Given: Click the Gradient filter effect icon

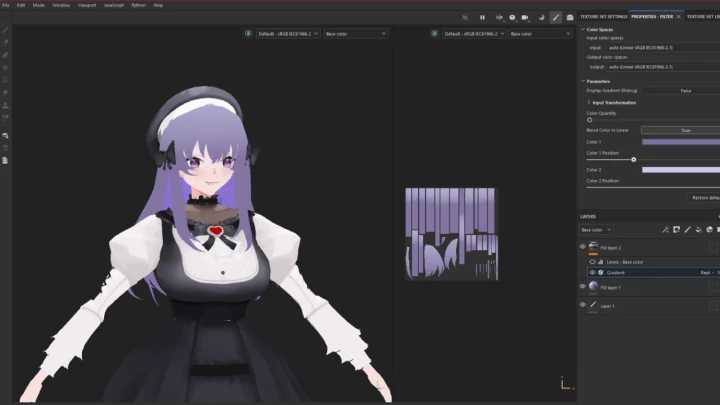Looking at the screenshot, I should click(601, 273).
